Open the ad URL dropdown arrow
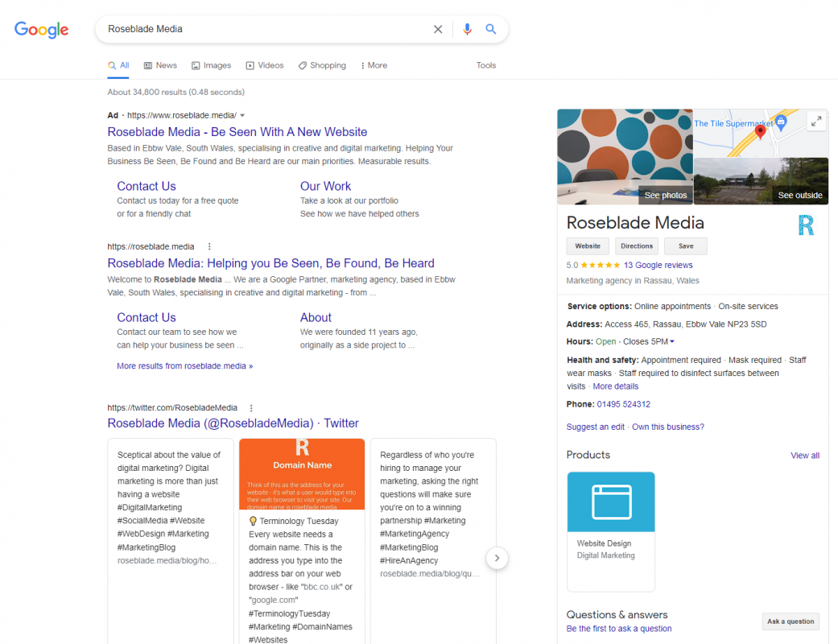The width and height of the screenshot is (838, 644). (x=242, y=115)
